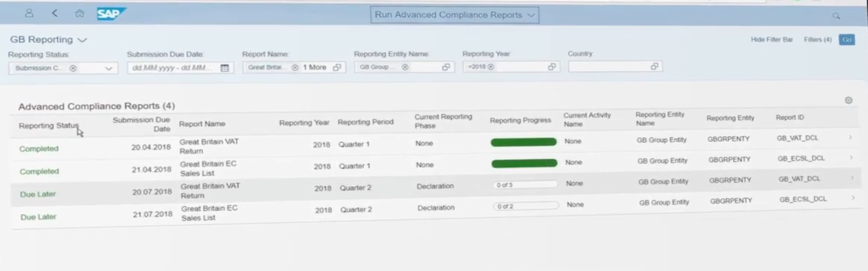Open Submission Due Date calendar picker
The height and width of the screenshot is (271, 868).
click(x=225, y=68)
